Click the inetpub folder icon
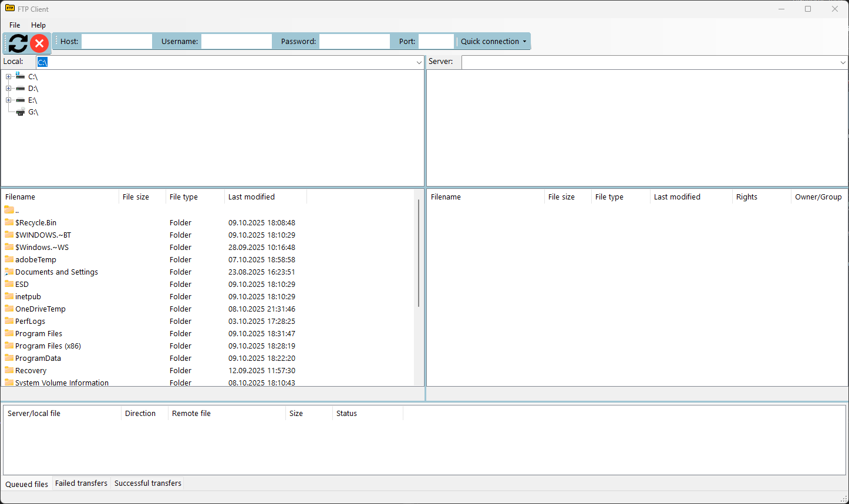This screenshot has width=849, height=504. [9, 296]
